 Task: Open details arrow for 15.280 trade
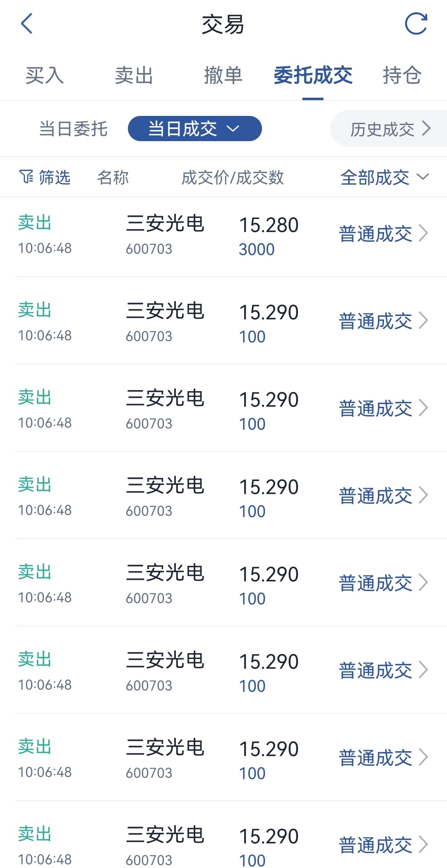click(x=423, y=233)
